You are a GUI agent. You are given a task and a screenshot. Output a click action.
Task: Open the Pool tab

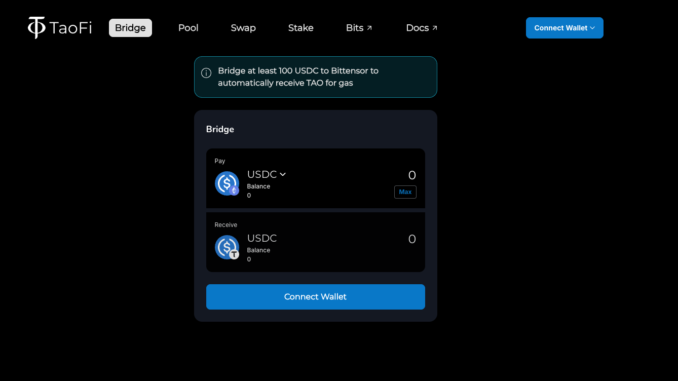pos(188,28)
